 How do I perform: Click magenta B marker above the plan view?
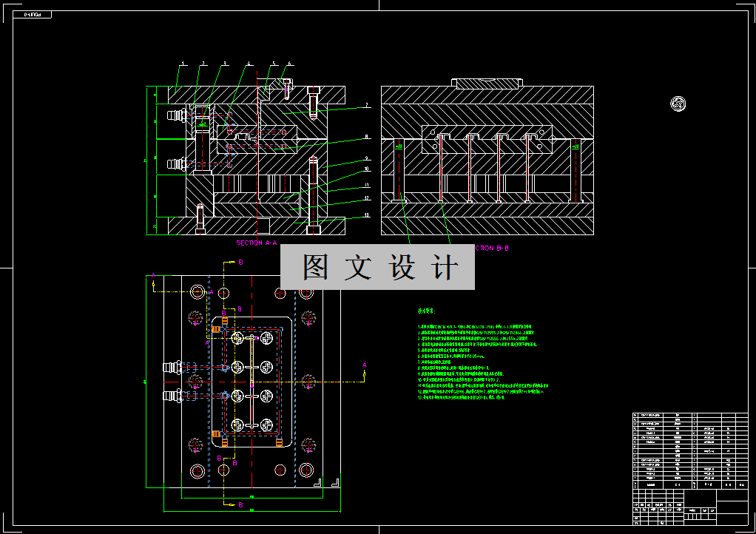click(x=240, y=262)
